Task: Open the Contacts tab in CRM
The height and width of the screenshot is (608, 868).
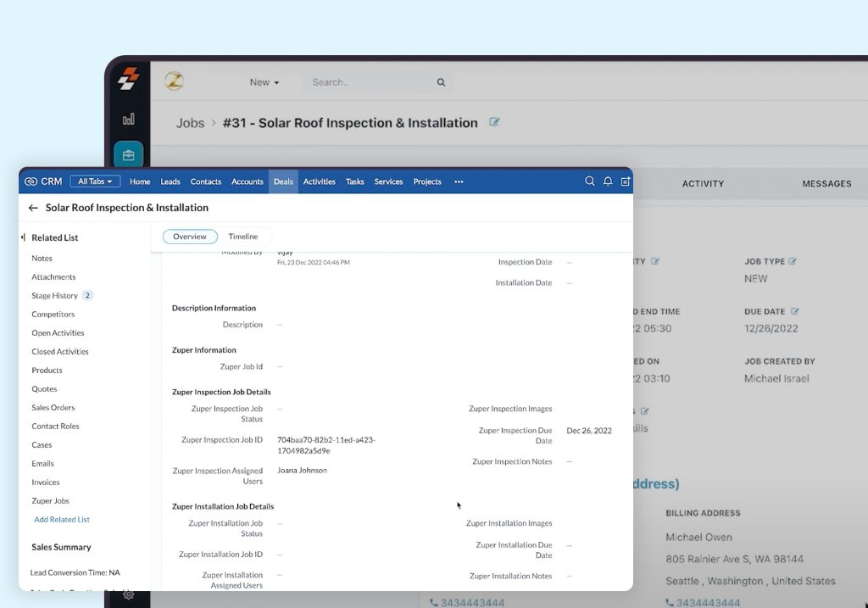Action: (x=206, y=181)
